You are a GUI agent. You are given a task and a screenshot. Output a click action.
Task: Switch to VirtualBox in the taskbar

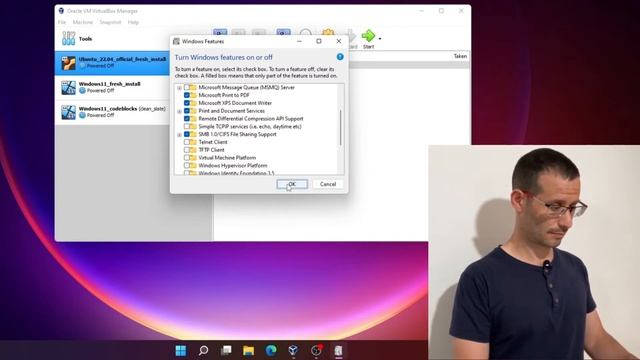tap(293, 350)
